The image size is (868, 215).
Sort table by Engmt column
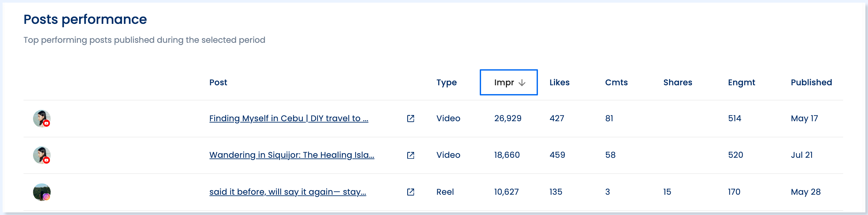pos(741,83)
